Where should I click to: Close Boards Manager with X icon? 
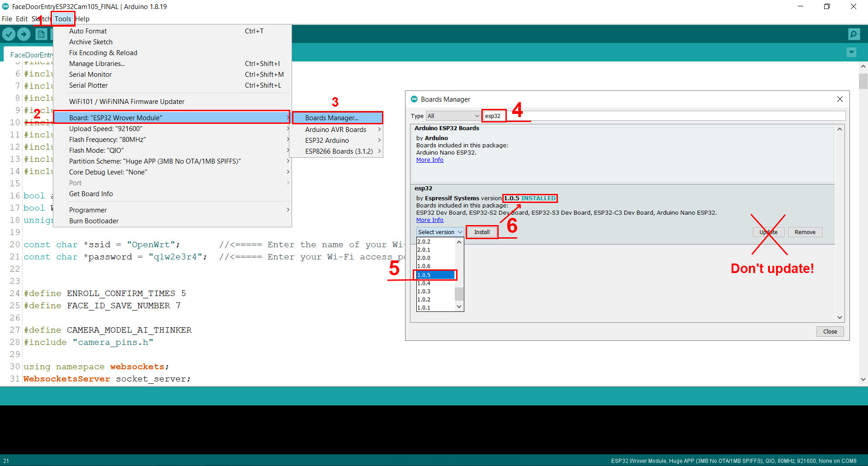click(840, 99)
